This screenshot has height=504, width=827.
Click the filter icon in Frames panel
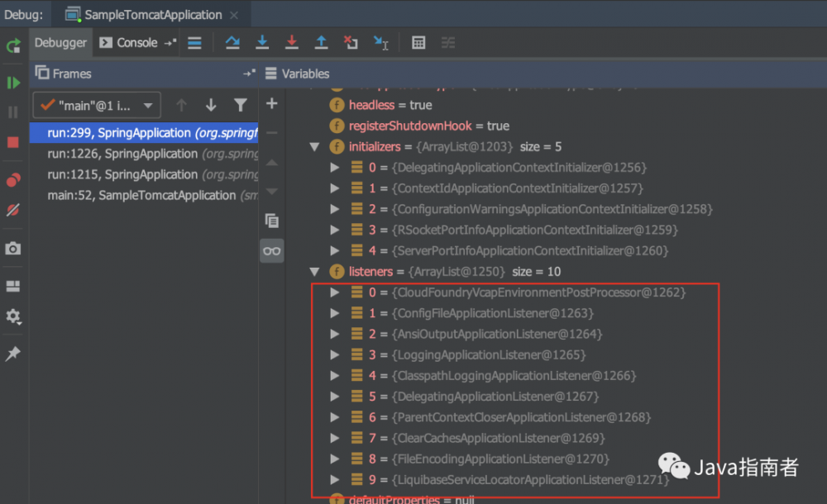[241, 105]
